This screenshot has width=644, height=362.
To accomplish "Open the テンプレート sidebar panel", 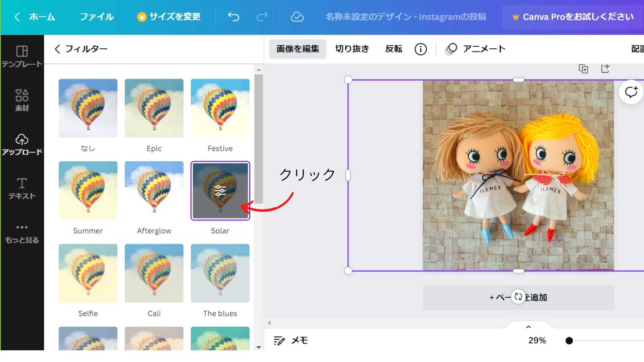I will click(22, 56).
